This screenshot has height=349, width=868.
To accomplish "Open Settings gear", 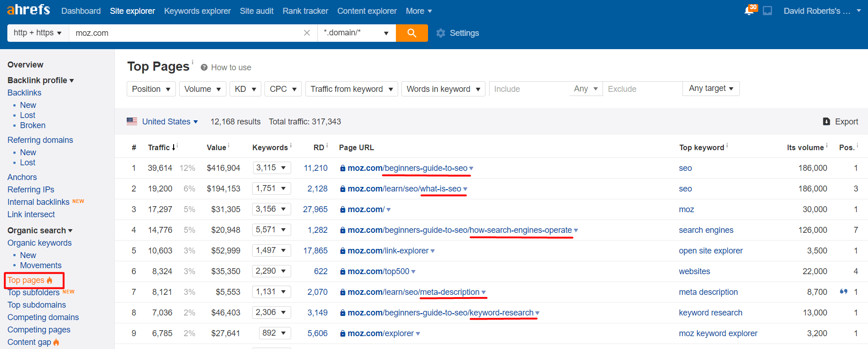I will pyautogui.click(x=441, y=33).
